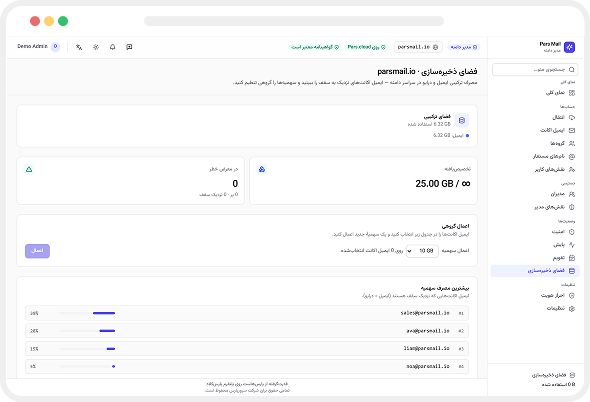Screen dimensions: 590x402
Task: Go to the overview dashboard menu item
Action: 535,93
